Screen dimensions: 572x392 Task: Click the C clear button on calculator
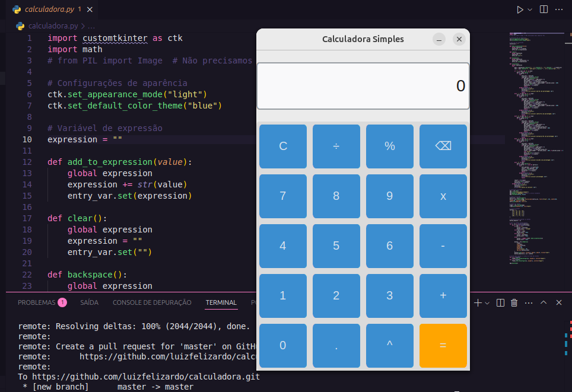point(283,146)
